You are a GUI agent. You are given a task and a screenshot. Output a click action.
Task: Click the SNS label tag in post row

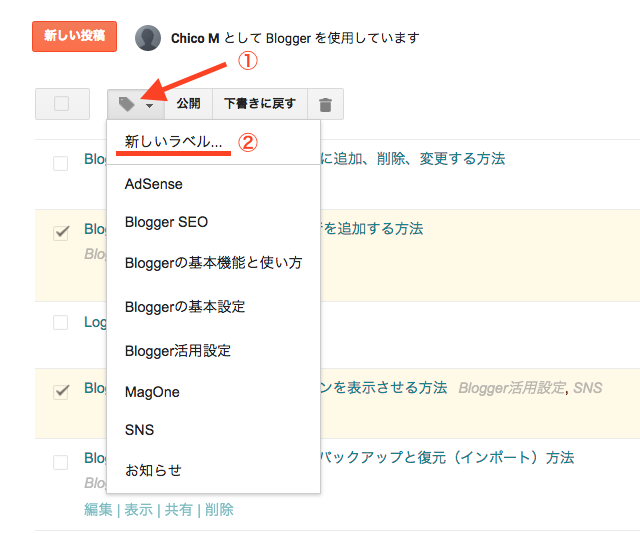click(588, 388)
